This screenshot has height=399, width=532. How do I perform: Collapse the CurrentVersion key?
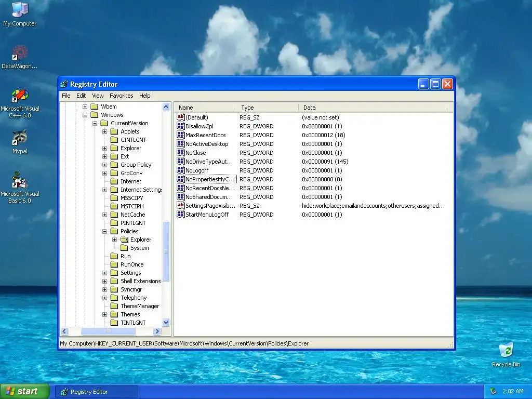tap(95, 123)
